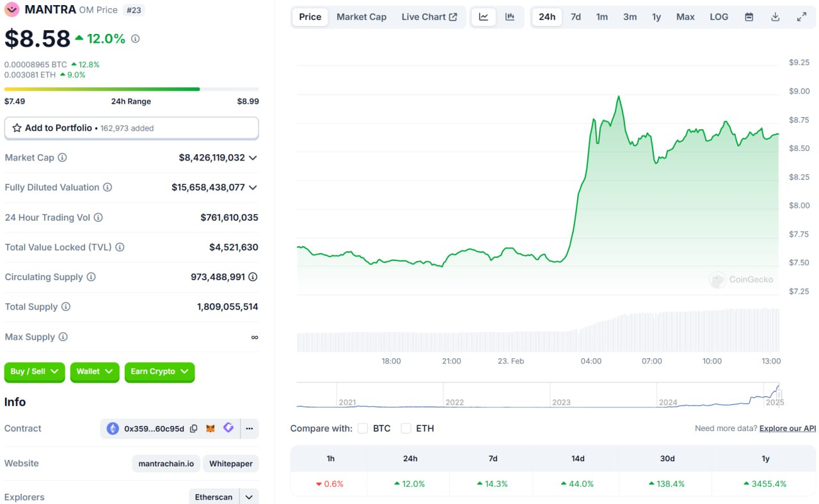
Task: Open Etherscan explorer link
Action: (x=214, y=497)
